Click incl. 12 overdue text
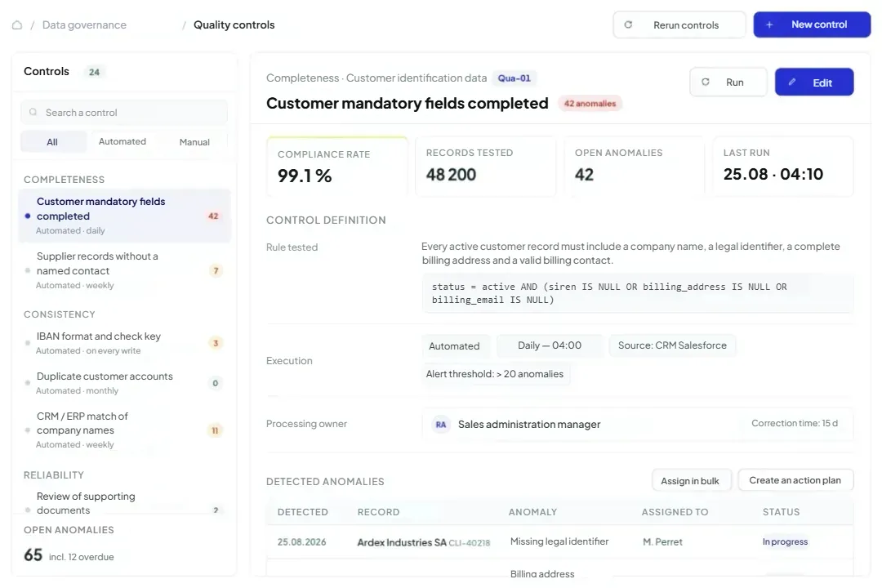Image resolution: width=882 pixels, height=588 pixels. tap(82, 557)
